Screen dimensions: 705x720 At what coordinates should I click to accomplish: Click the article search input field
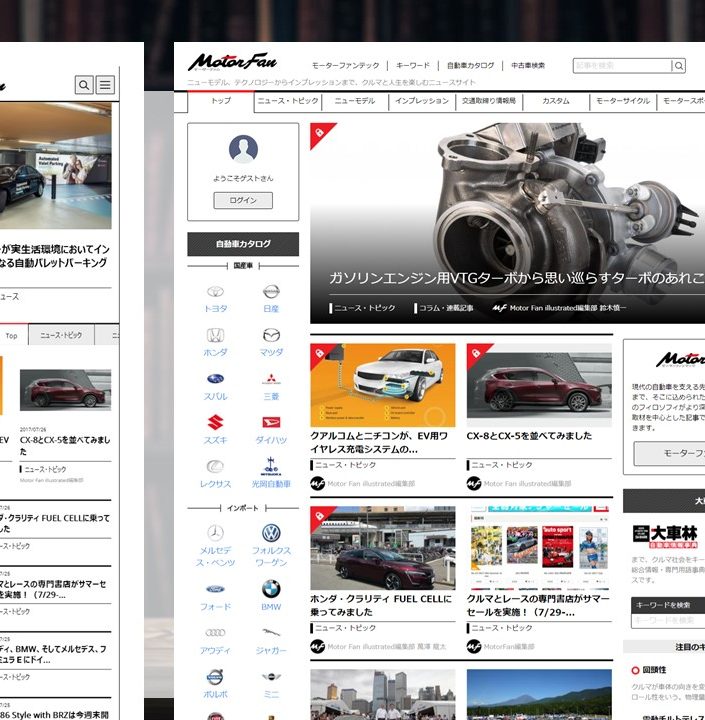click(622, 66)
